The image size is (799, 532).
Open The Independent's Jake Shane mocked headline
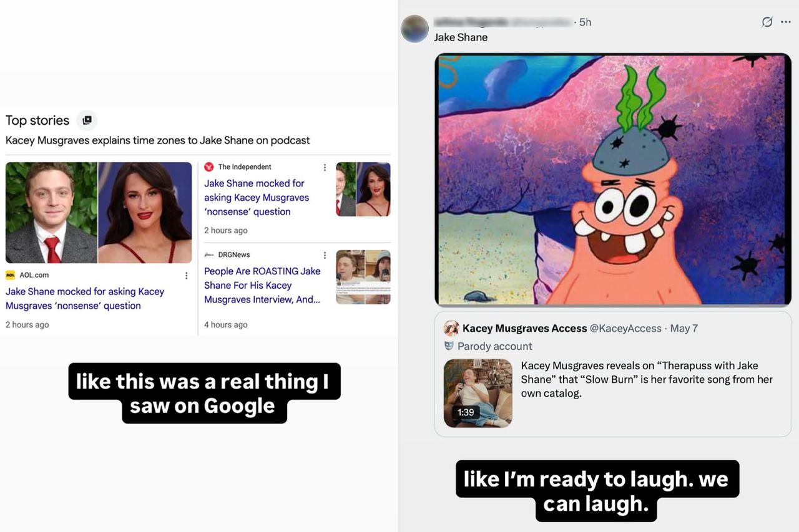click(257, 198)
